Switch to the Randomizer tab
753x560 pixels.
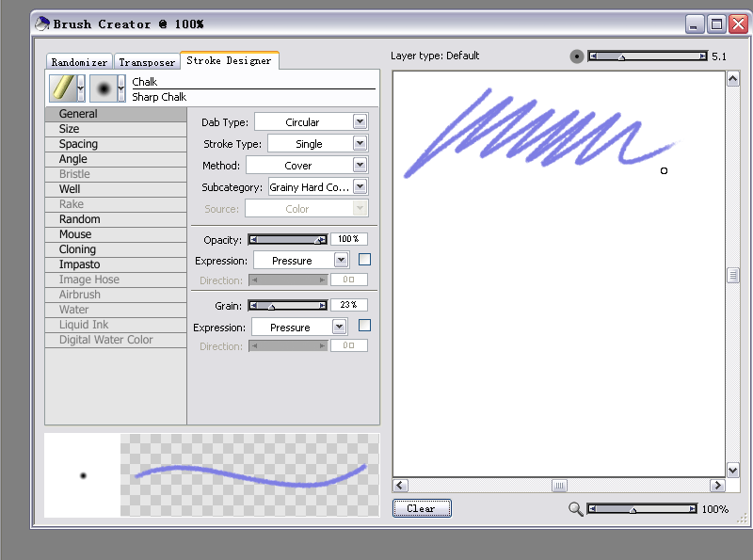point(79,62)
